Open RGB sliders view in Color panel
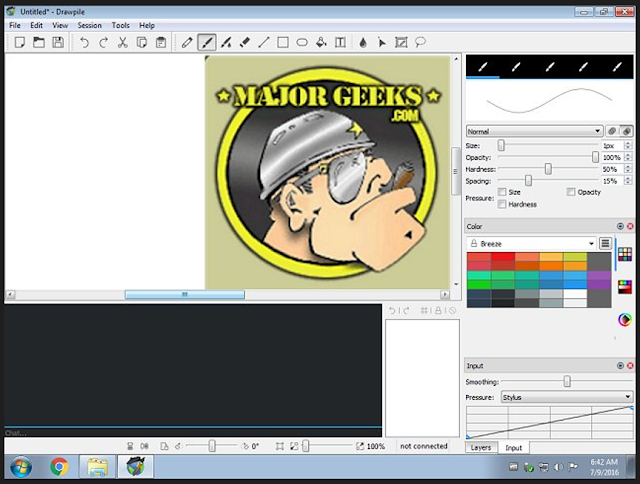 (625, 287)
